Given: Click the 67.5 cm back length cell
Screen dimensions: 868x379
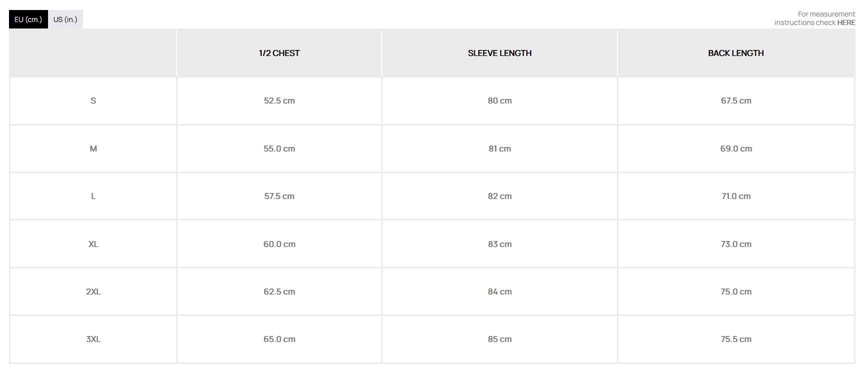Looking at the screenshot, I should [735, 100].
